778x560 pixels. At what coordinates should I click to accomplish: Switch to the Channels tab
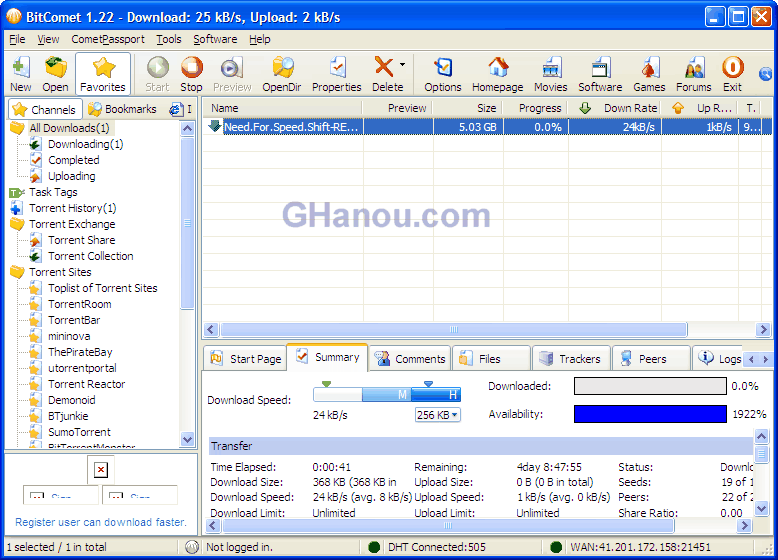coord(44,110)
